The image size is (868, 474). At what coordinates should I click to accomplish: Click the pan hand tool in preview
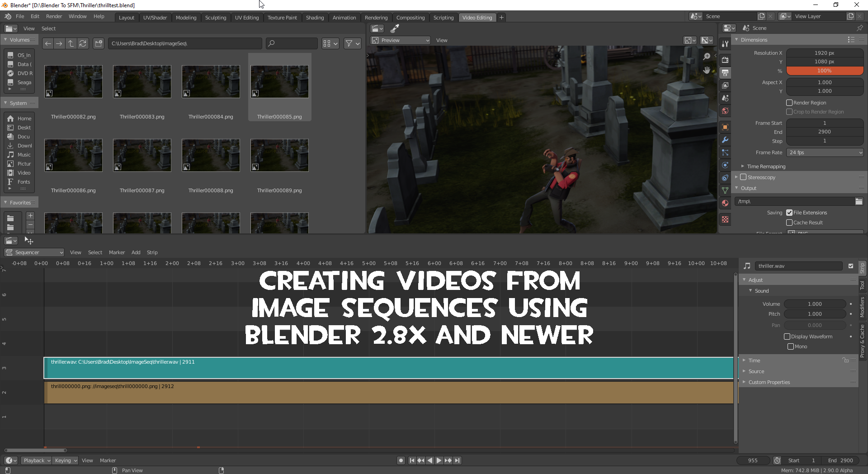pyautogui.click(x=707, y=70)
